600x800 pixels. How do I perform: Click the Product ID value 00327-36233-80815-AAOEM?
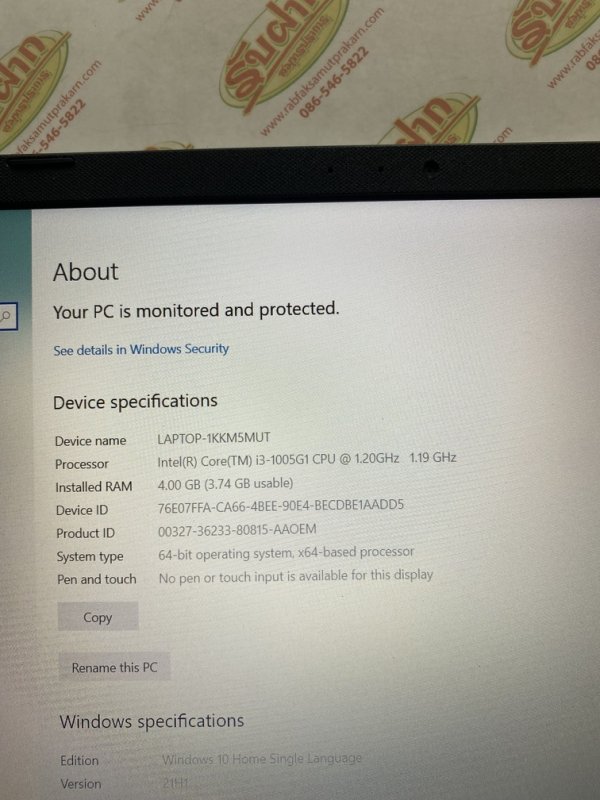click(237, 530)
